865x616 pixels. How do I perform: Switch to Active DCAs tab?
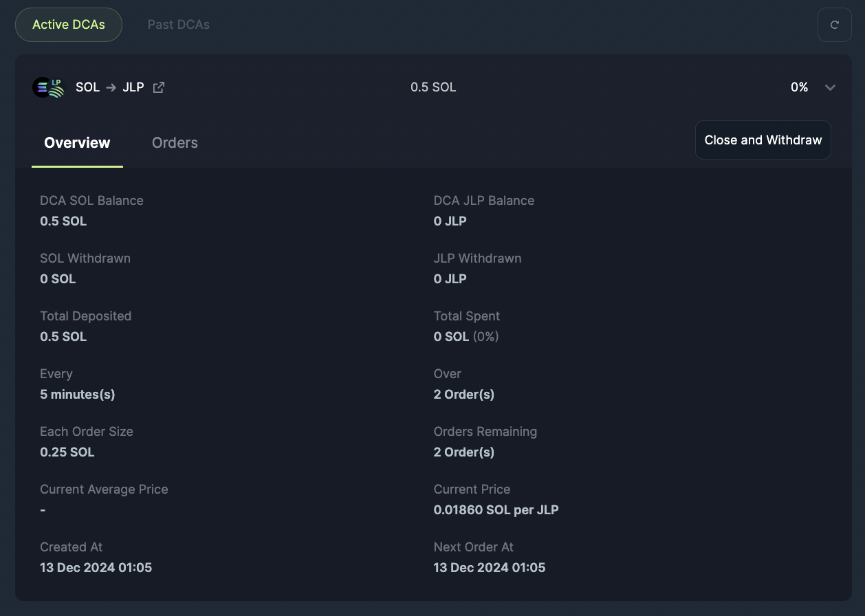point(69,25)
